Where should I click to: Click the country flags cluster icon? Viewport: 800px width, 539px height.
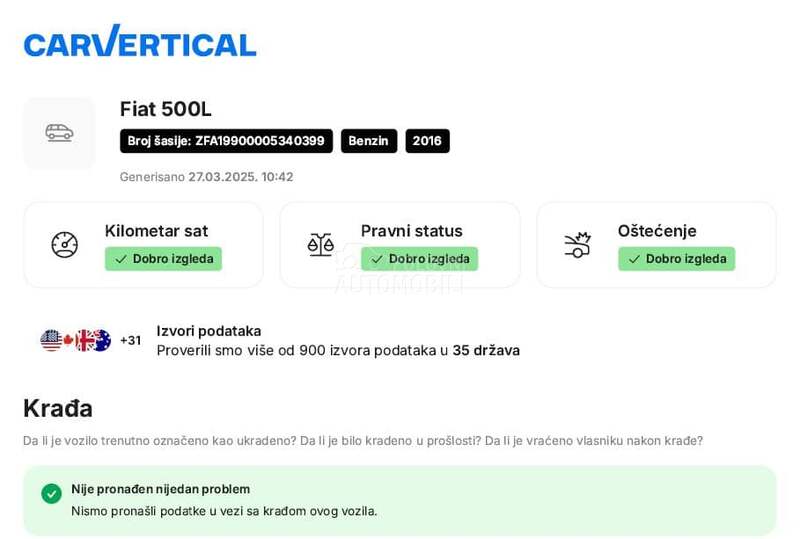click(75, 340)
